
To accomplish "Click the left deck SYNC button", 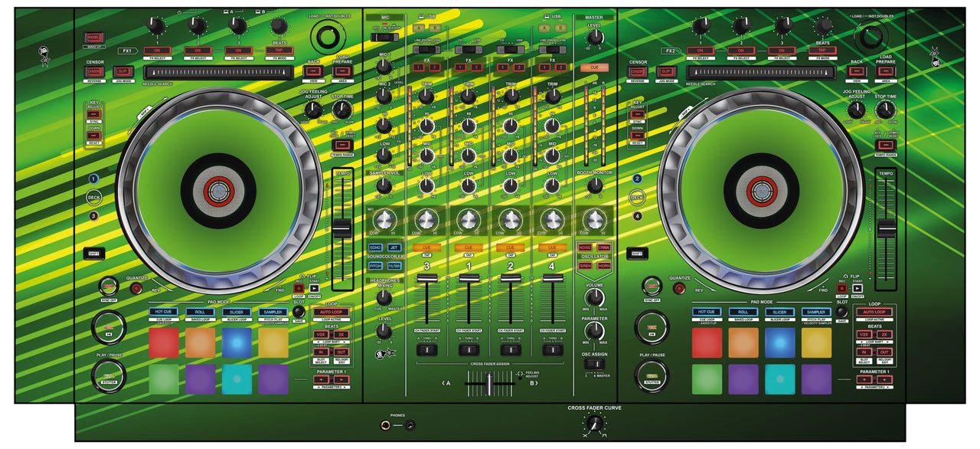I will [x=108, y=287].
